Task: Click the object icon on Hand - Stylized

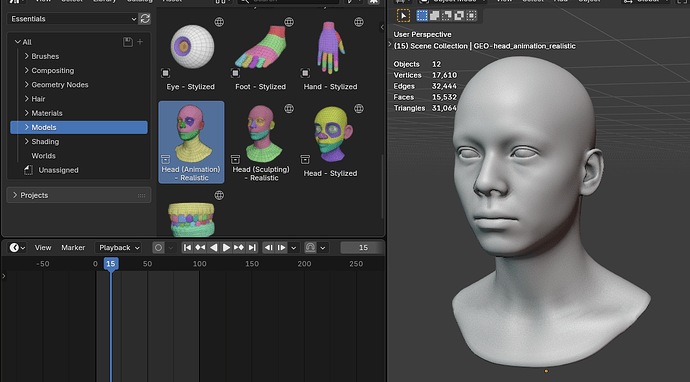Action: pyautogui.click(x=305, y=73)
